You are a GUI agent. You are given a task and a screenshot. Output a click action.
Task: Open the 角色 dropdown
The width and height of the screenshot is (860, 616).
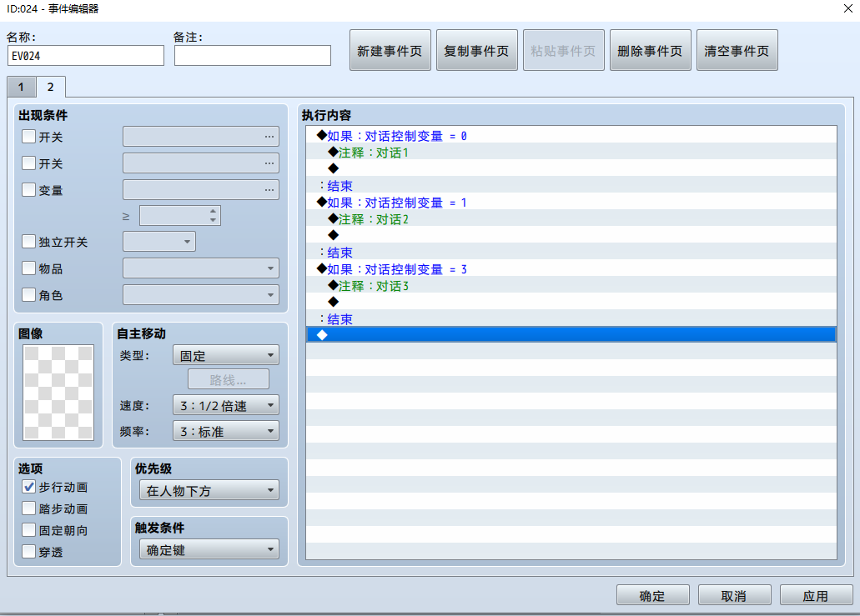[x=201, y=295]
